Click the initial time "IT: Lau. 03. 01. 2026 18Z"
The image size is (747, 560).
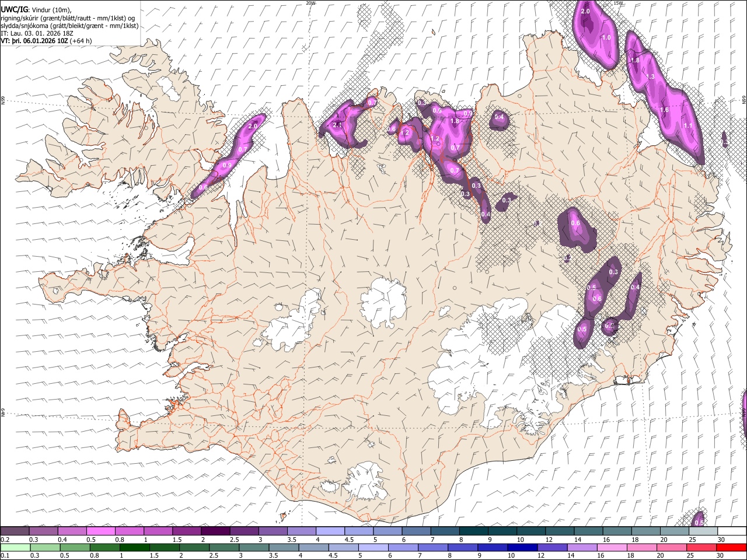[x=37, y=33]
